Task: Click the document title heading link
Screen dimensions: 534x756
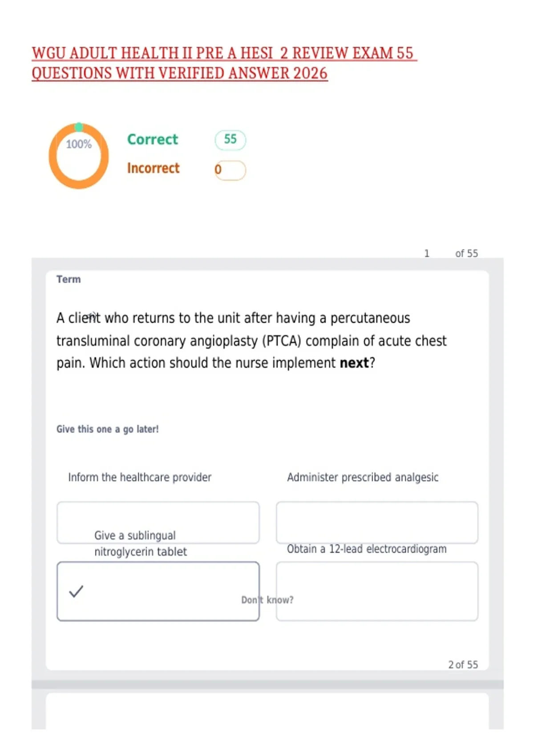Action: point(224,63)
